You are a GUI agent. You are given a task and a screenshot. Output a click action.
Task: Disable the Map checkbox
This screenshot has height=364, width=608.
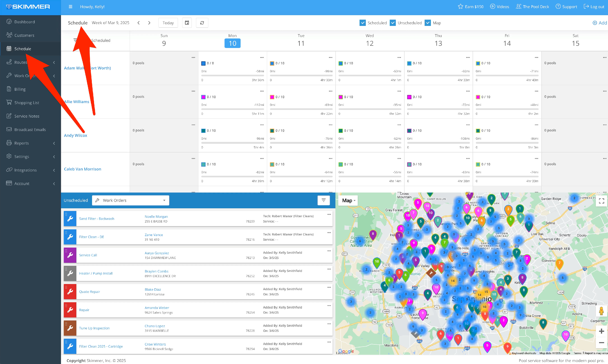[428, 23]
